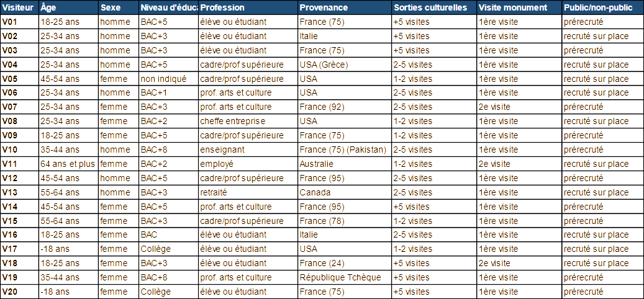Select 'France (75) (Pakistan)' provenance cell

click(x=345, y=149)
